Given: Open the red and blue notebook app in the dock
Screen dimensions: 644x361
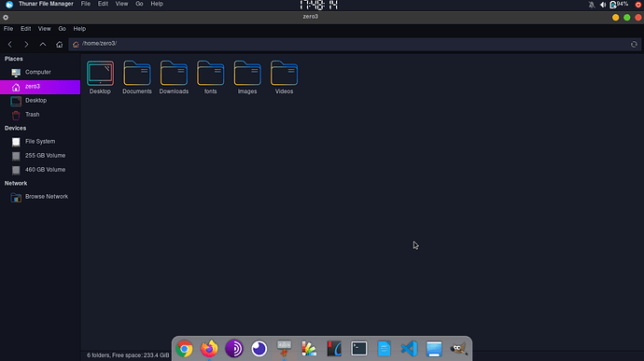Looking at the screenshot, I should click(x=334, y=349).
